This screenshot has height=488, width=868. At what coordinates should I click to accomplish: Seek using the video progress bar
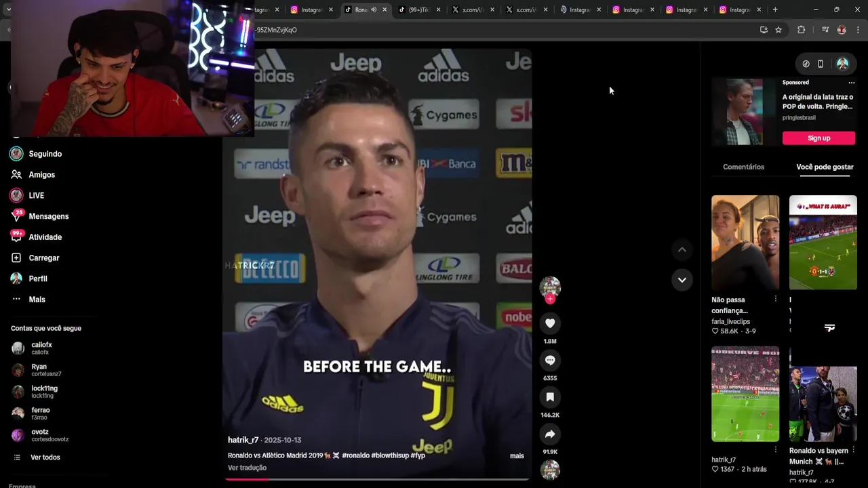coord(377,479)
